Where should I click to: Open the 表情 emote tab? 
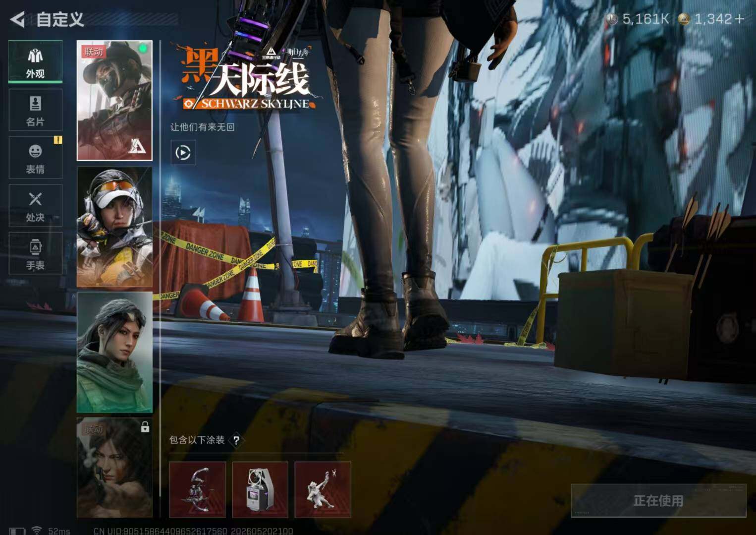35,158
